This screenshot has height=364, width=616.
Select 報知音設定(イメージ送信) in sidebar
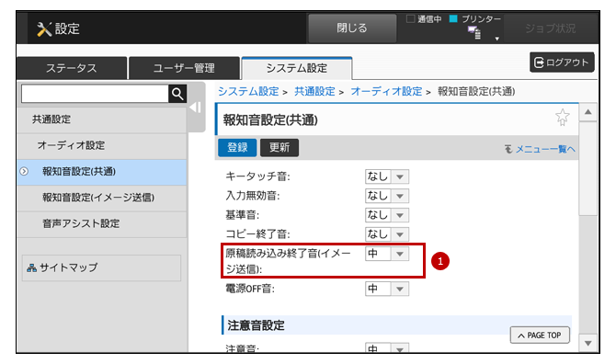pos(102,198)
